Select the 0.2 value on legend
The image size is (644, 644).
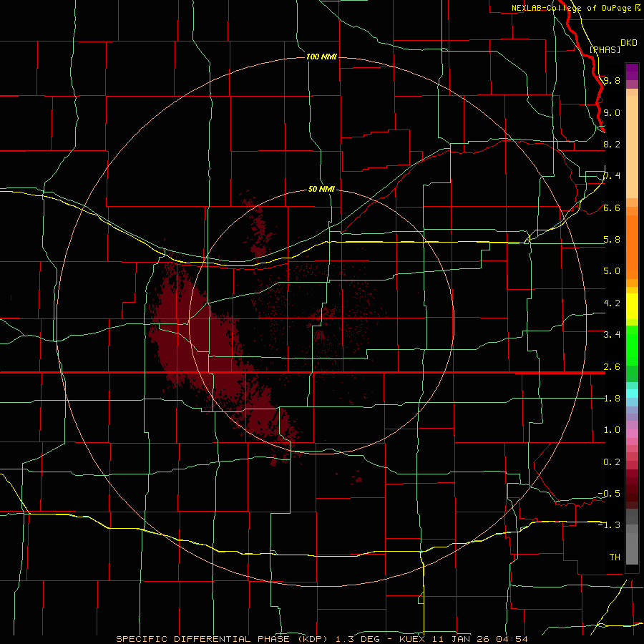[x=612, y=462]
